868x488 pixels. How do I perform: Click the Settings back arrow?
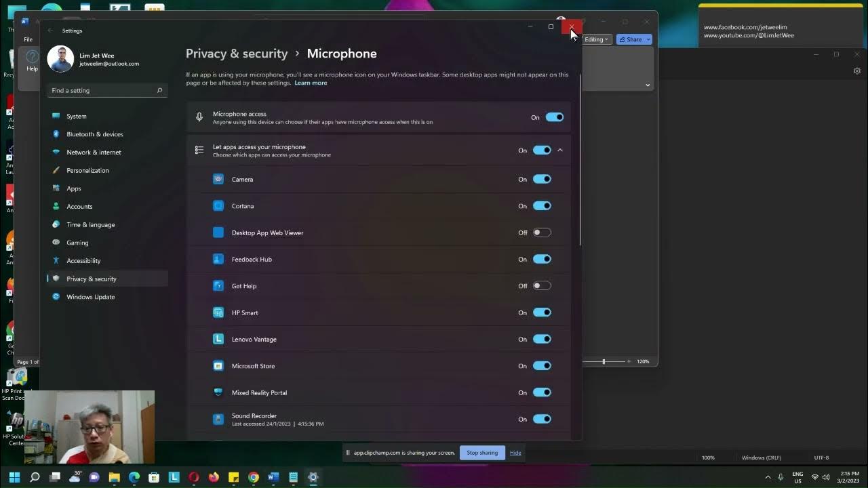tap(50, 30)
